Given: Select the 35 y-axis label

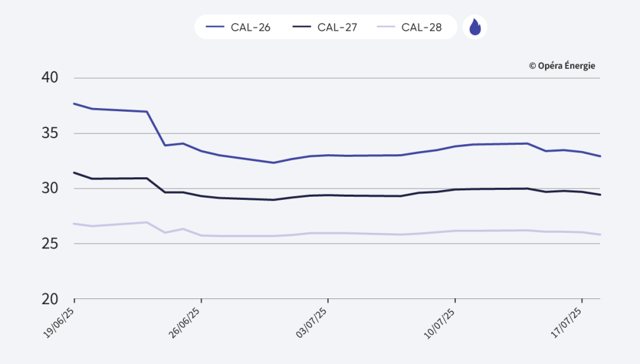Looking at the screenshot, I should 50,133.
